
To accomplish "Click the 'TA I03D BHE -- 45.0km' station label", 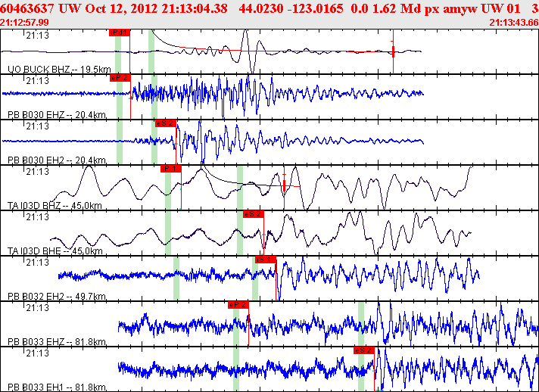I will (55, 250).
